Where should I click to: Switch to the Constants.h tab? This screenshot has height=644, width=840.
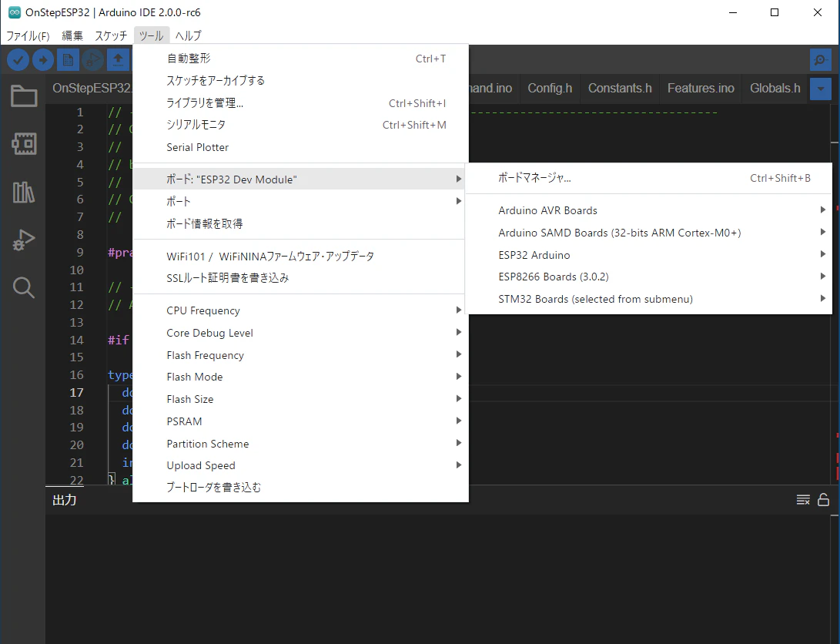pos(620,89)
